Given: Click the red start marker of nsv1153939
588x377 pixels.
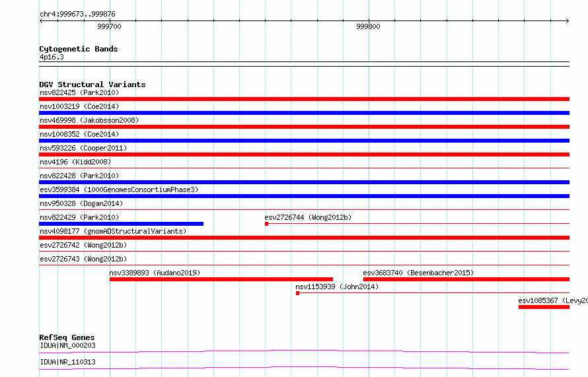Looking at the screenshot, I should pyautogui.click(x=298, y=293).
